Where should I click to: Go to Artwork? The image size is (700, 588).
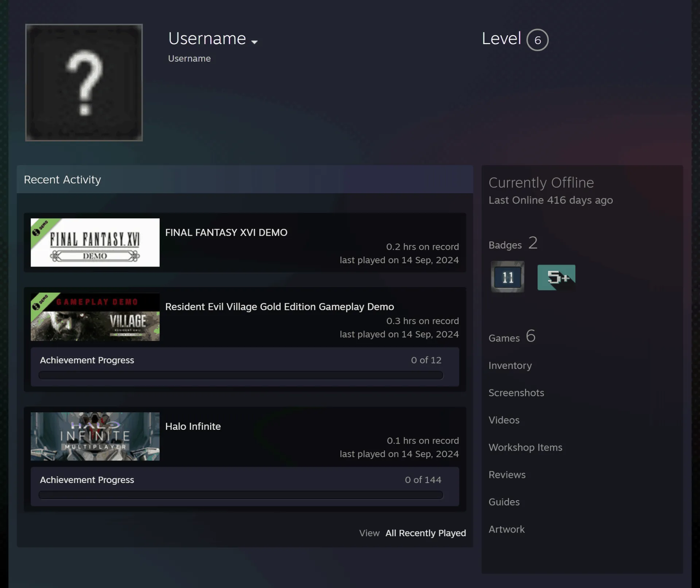506,530
